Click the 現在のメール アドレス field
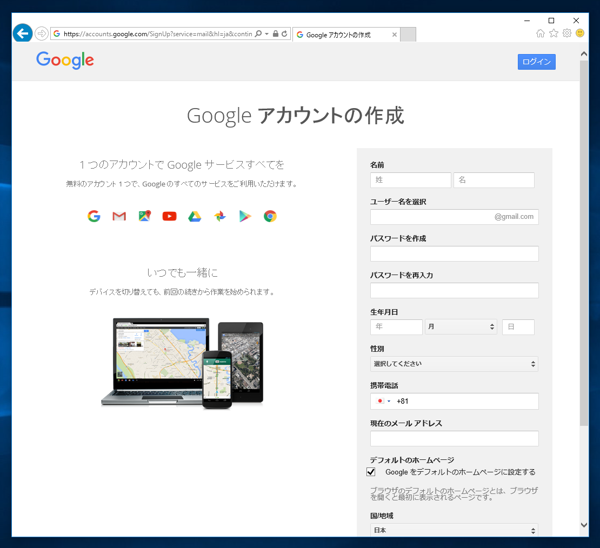The width and height of the screenshot is (600, 548). [454, 439]
